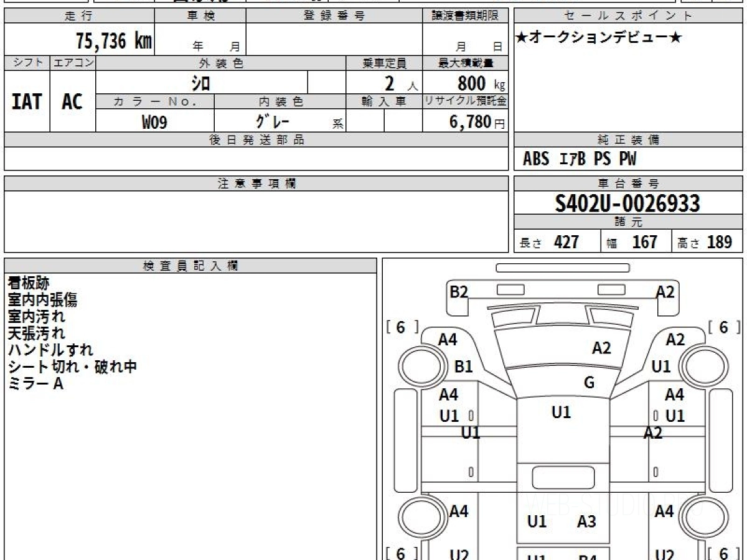Select the シフト column header
This screenshot has height=560, width=747.
click(27, 63)
